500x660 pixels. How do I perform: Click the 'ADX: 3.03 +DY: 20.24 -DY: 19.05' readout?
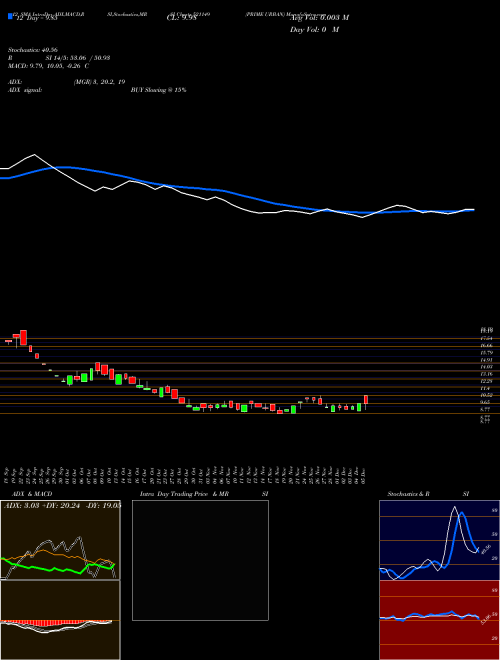pyautogui.click(x=62, y=506)
